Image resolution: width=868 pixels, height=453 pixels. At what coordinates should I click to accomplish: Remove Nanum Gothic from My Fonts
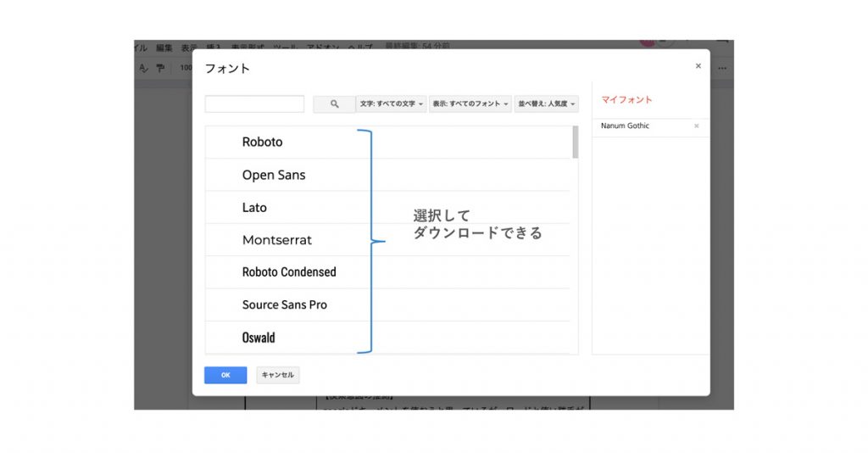pos(696,126)
